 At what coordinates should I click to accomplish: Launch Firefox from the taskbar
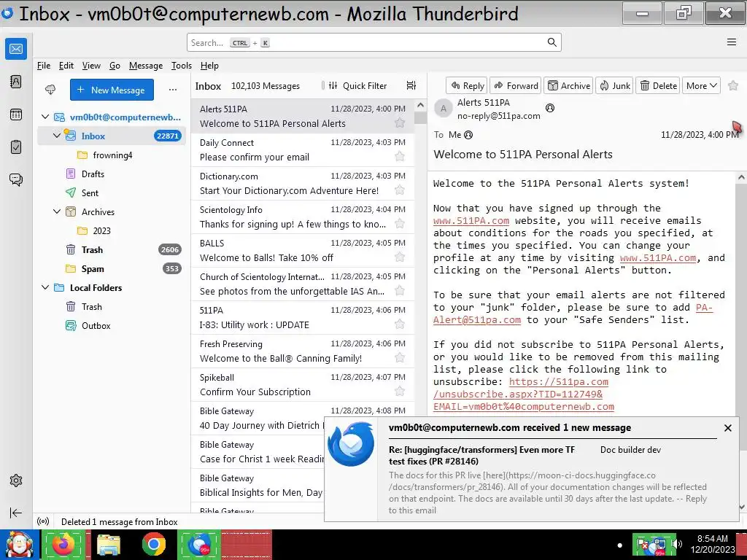click(x=63, y=544)
